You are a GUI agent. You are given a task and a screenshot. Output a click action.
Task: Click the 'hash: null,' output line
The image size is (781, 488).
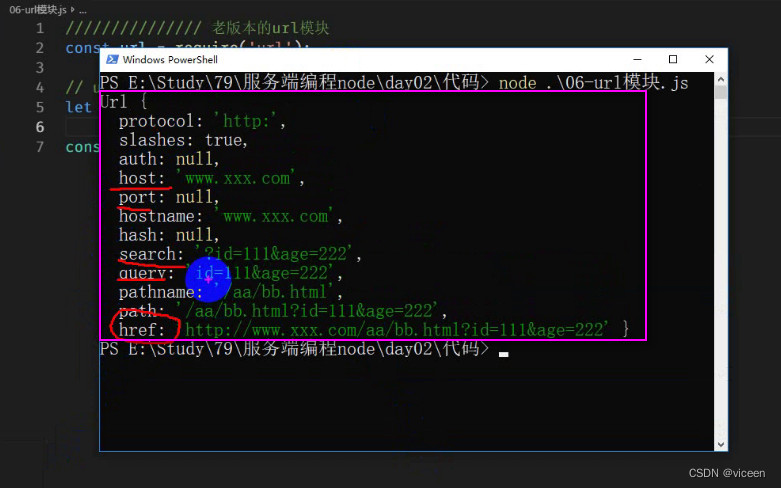pos(169,235)
